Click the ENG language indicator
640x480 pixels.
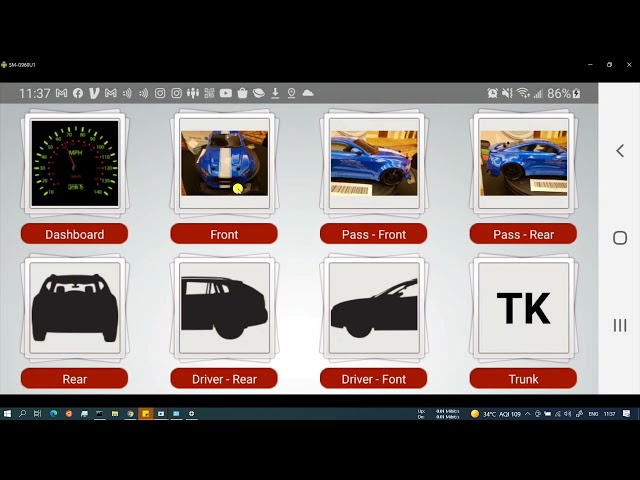(593, 414)
